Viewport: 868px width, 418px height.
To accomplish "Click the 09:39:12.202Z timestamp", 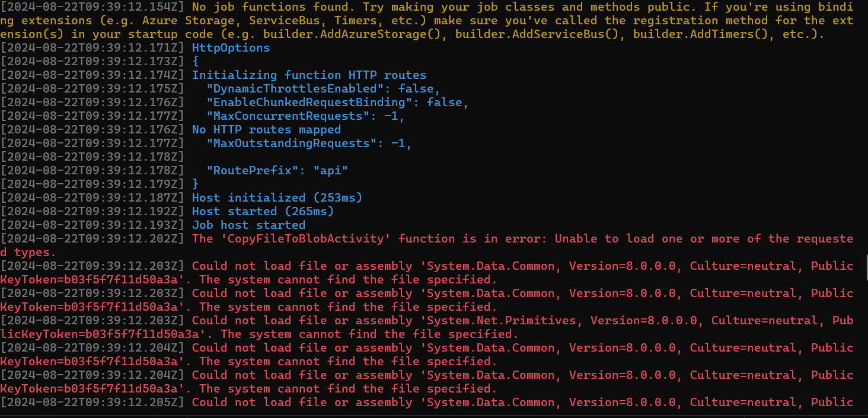I will (x=93, y=238).
